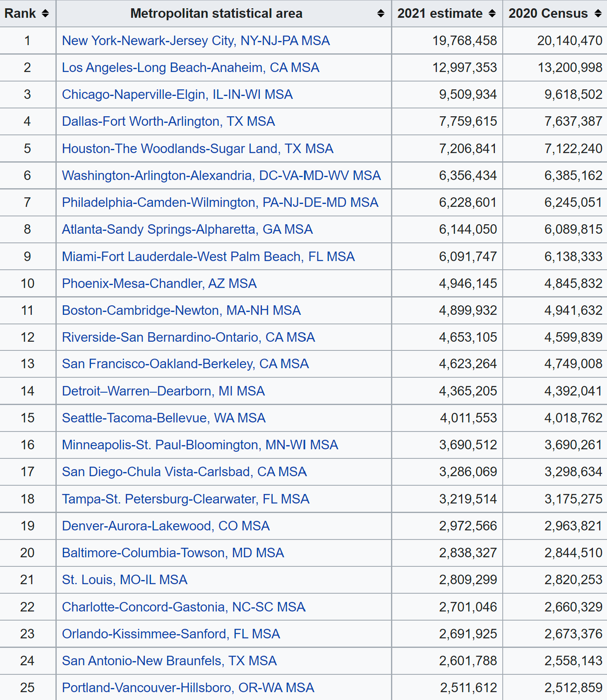Viewport: 607px width, 700px height.
Task: Open San Francisco-Oakland-Berkeley MSA link
Action: pyautogui.click(x=185, y=364)
